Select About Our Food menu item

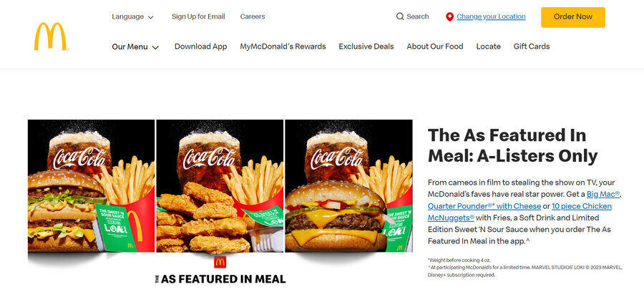(435, 47)
